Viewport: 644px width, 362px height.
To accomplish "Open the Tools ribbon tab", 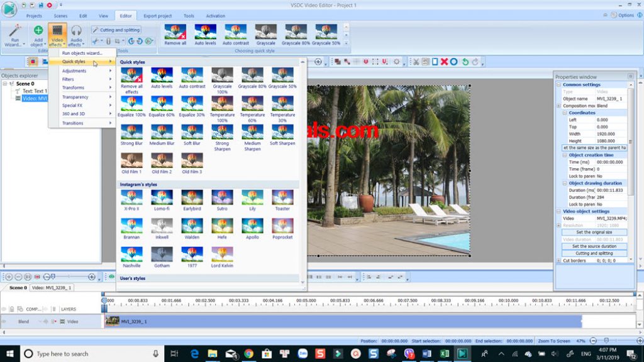I will pos(189,16).
